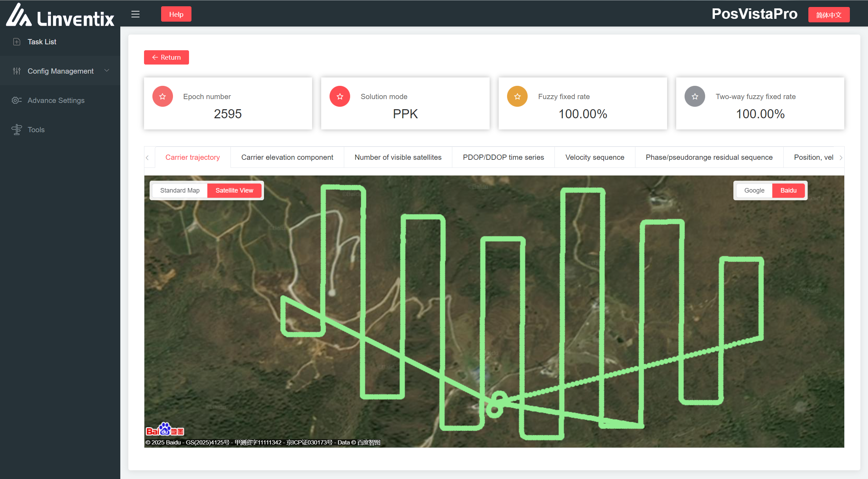Select Baidu map provider

click(x=788, y=190)
